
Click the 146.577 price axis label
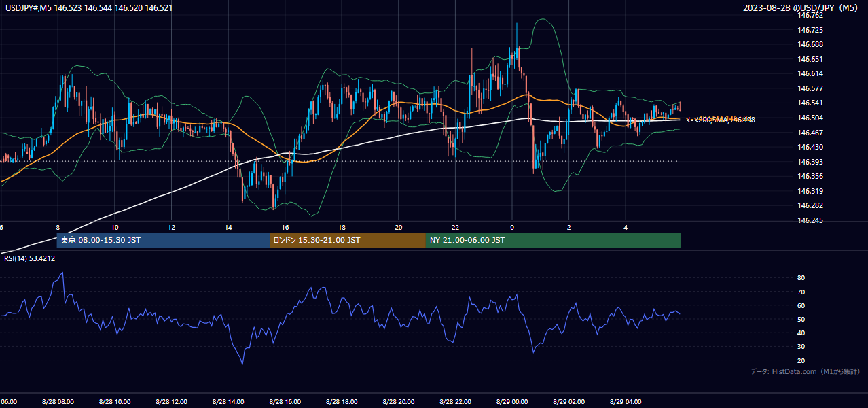tap(811, 88)
